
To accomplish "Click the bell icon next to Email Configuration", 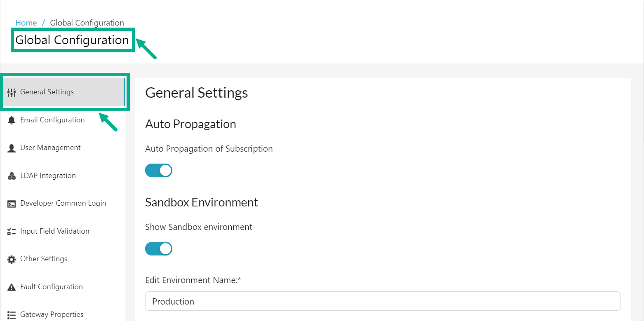I will point(12,119).
